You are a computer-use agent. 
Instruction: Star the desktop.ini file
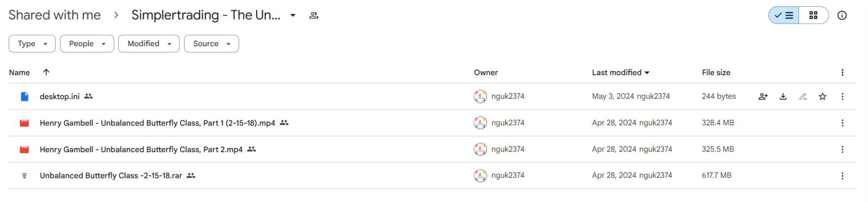[x=823, y=97]
